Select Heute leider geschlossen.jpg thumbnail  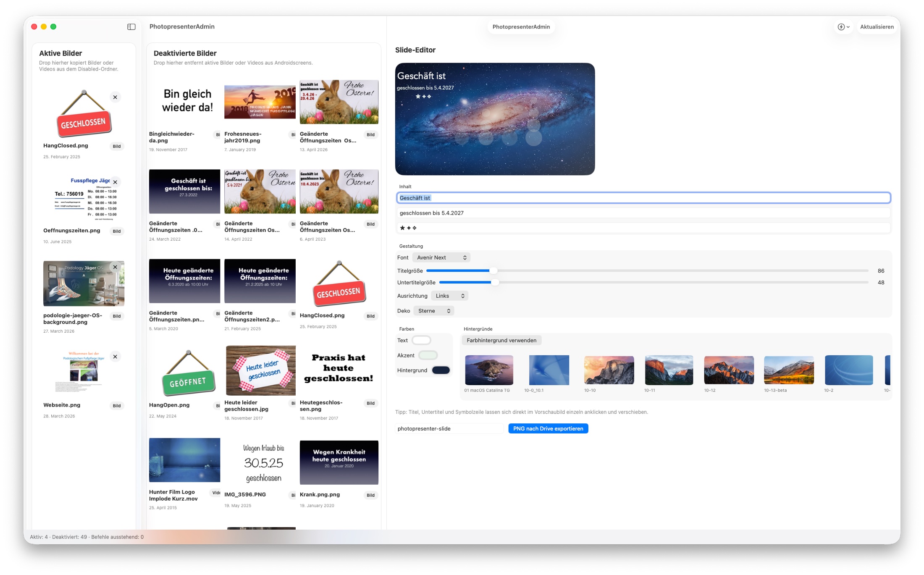tap(260, 370)
